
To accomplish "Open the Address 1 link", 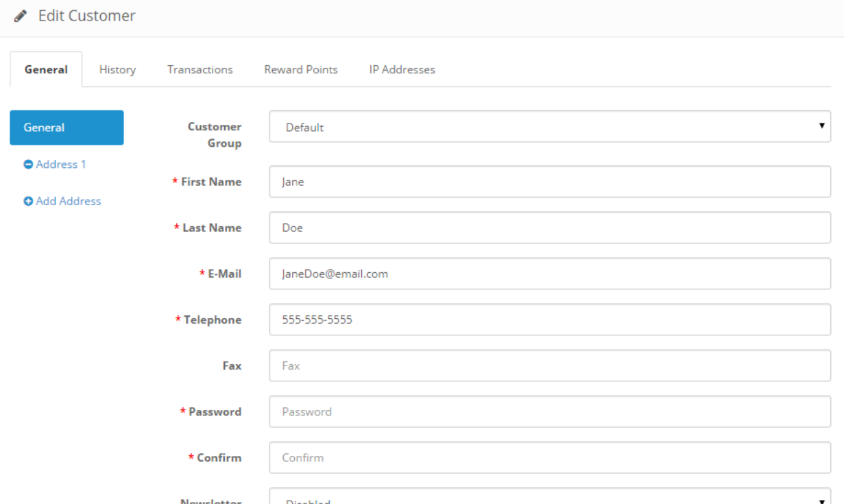I will pyautogui.click(x=61, y=165).
